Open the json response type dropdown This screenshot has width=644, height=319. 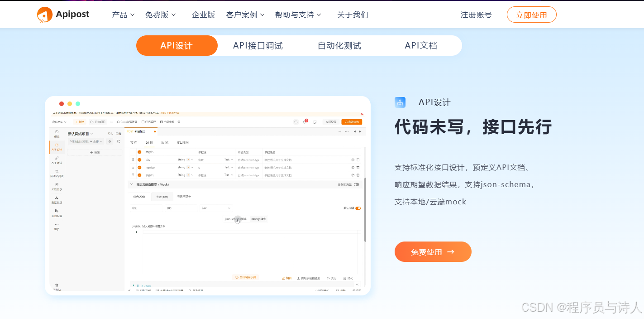(216, 208)
